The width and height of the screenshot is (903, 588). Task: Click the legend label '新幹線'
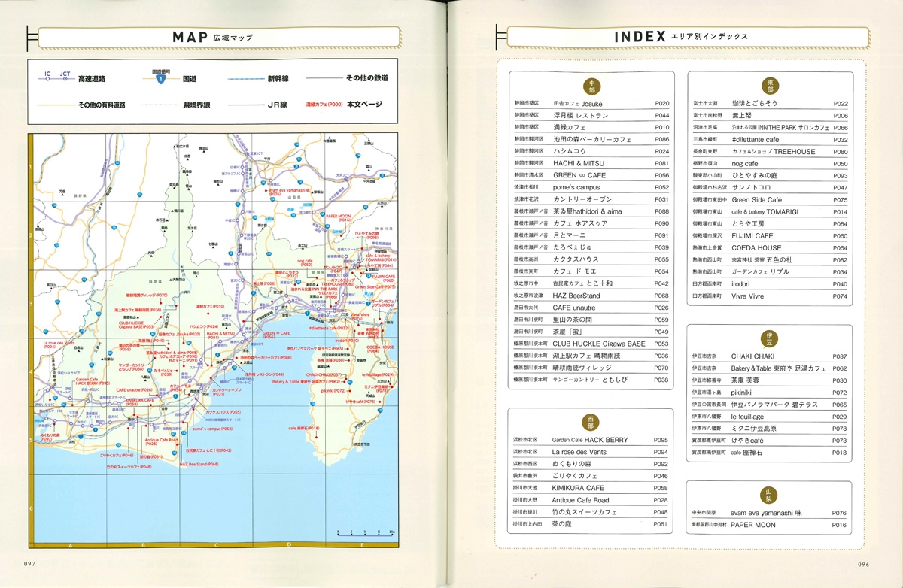click(x=278, y=78)
